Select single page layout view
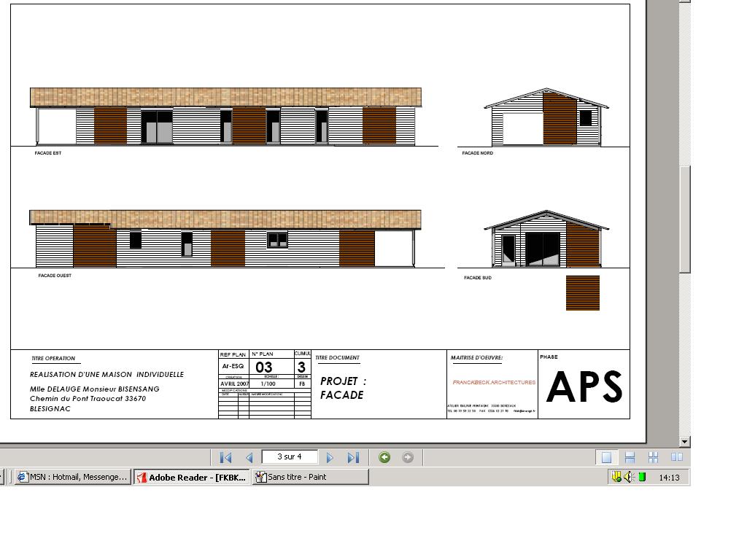 point(606,457)
